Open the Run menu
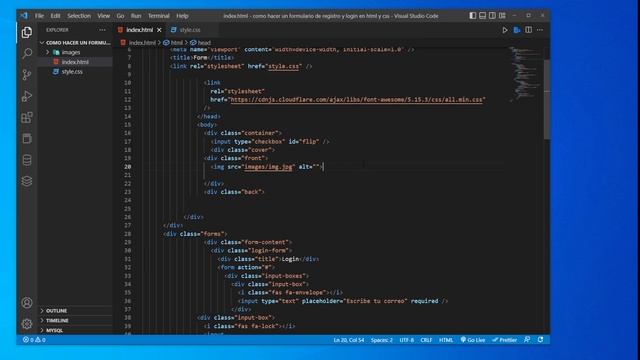The width and height of the screenshot is (640, 360). (136, 16)
